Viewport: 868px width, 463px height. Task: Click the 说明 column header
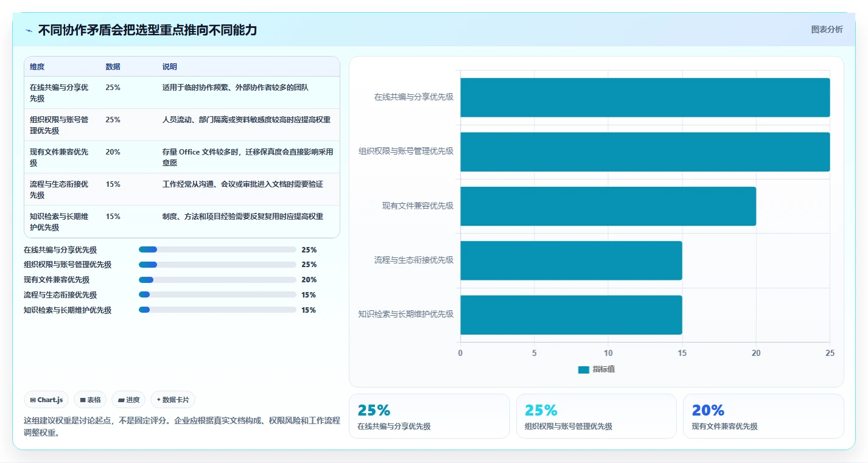pos(170,67)
